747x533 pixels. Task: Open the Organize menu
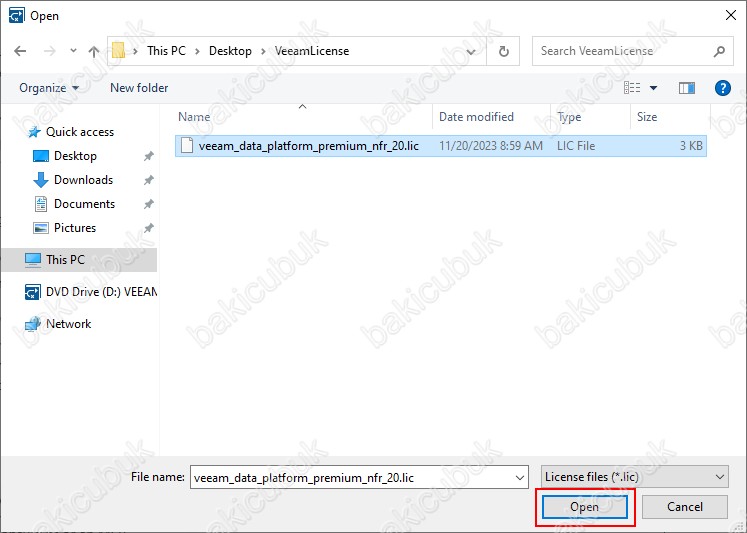coord(49,88)
